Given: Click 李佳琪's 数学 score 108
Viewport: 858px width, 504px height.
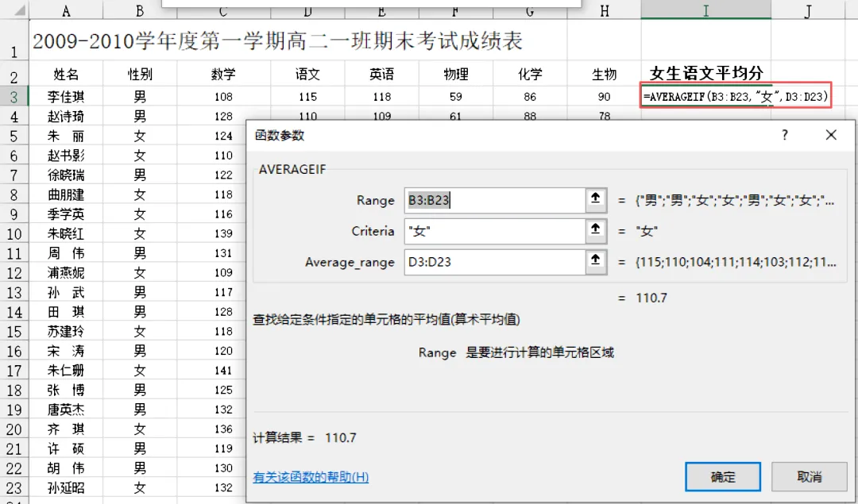Looking at the screenshot, I should point(223,97).
